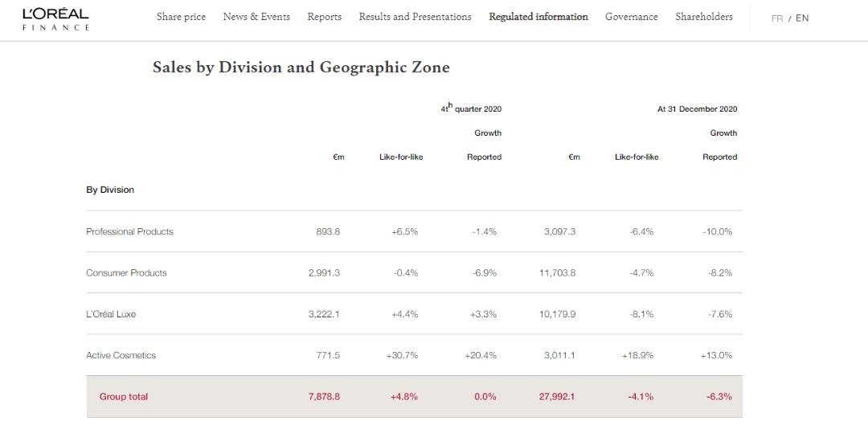The width and height of the screenshot is (868, 425).
Task: Open the Share price menu
Action: coord(181,17)
